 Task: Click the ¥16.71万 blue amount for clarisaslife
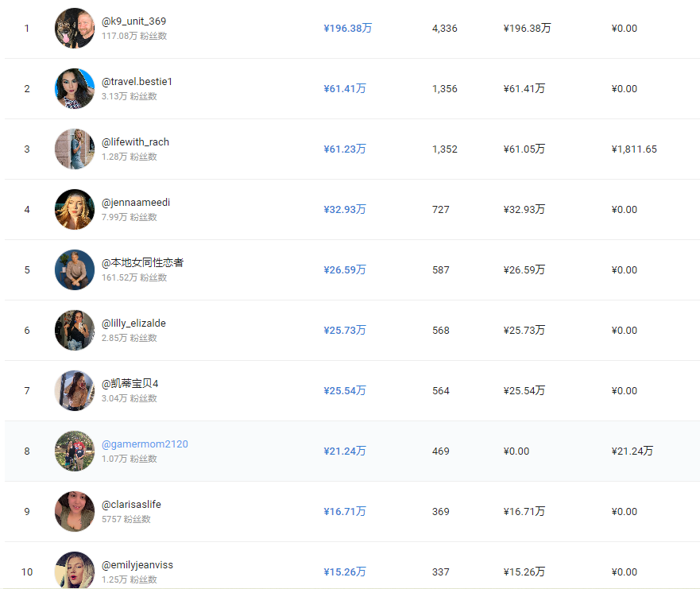point(345,512)
